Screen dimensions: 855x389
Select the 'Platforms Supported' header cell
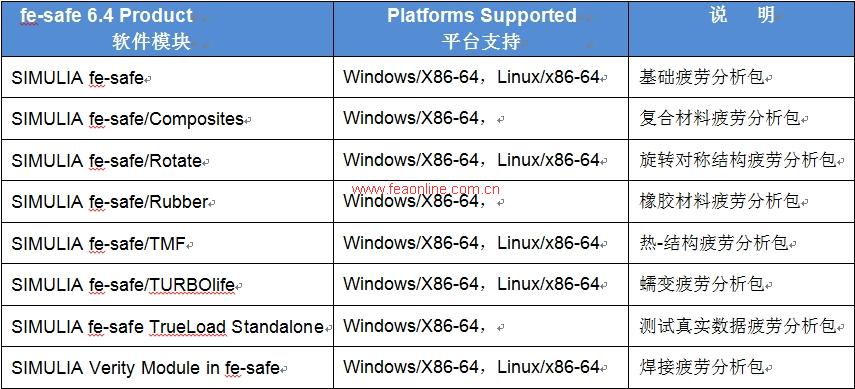point(481,28)
